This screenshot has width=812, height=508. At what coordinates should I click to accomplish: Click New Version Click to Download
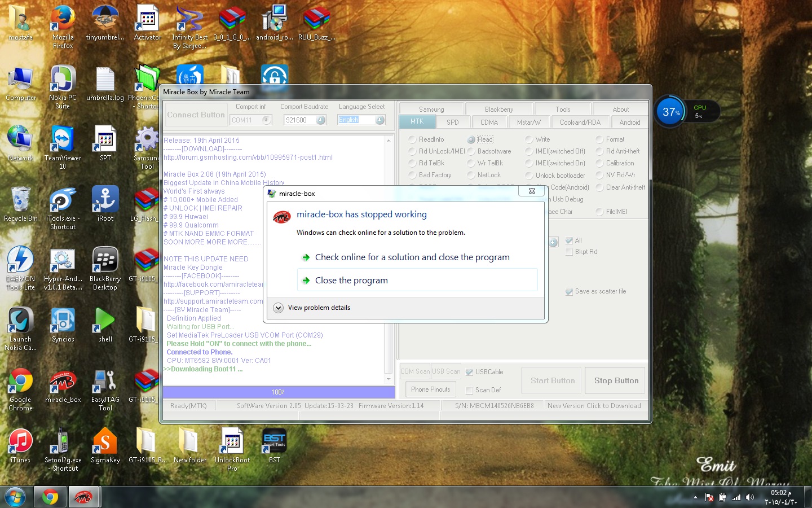tap(594, 406)
